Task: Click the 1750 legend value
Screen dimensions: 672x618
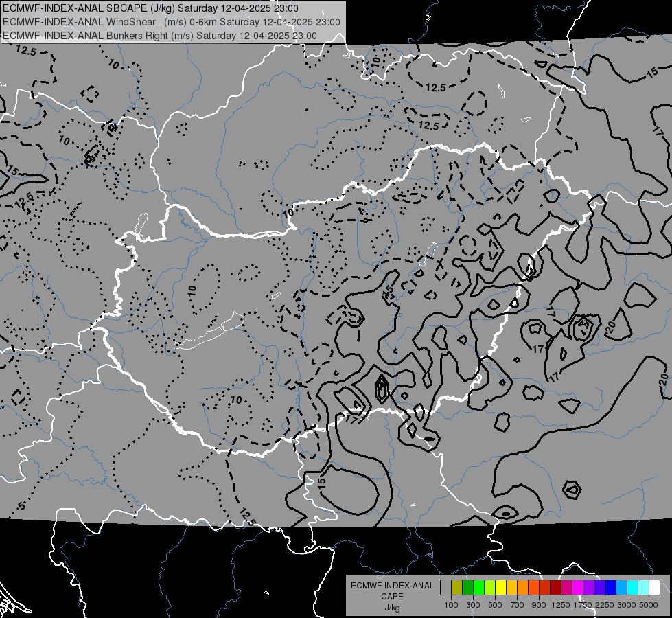Action: (x=583, y=605)
